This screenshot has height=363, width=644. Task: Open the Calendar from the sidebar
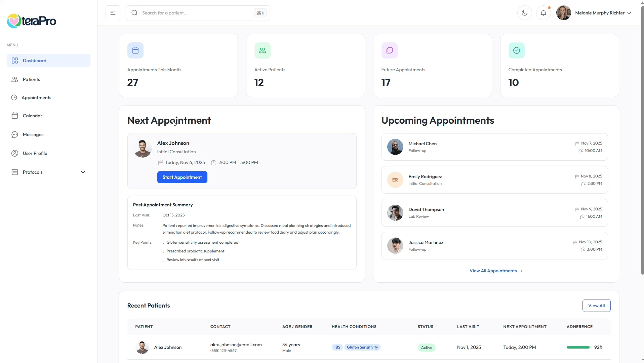point(32,115)
